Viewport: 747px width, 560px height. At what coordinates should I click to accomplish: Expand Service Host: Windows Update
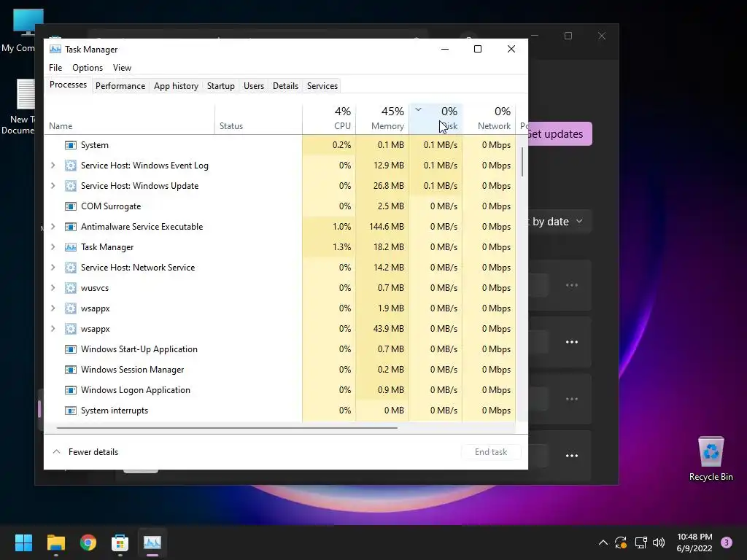click(x=53, y=186)
